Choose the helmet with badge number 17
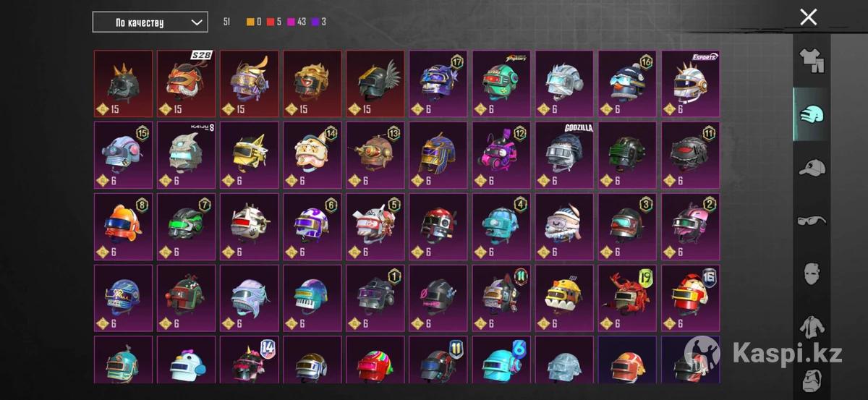The height and width of the screenshot is (400, 868). 438,83
